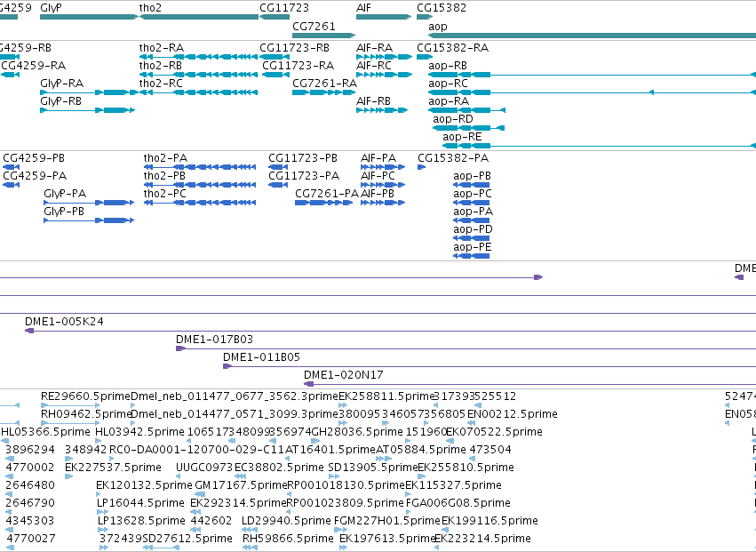Click transcript CG15382-RA
Viewport: 756px width, 552px height.
pyautogui.click(x=425, y=57)
